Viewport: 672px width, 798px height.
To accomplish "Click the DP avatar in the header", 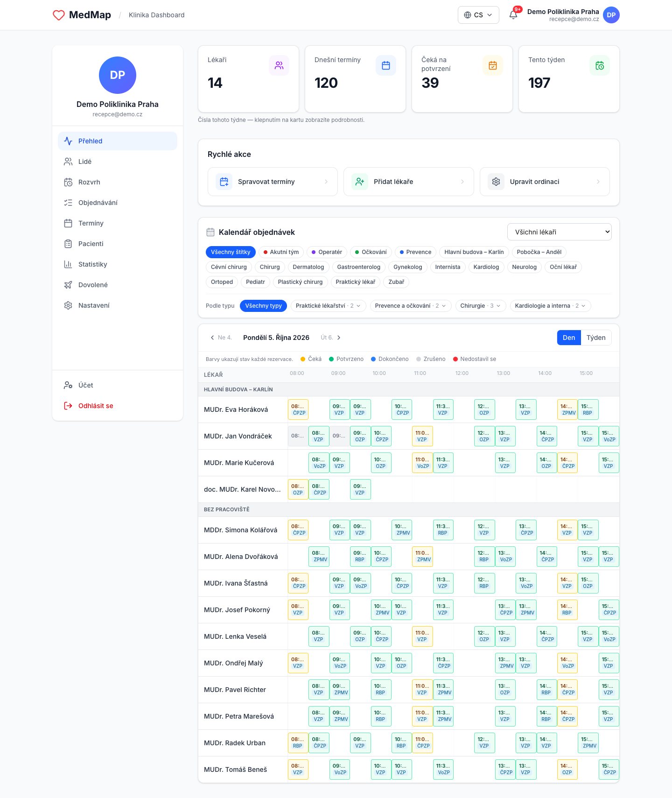I will (611, 15).
